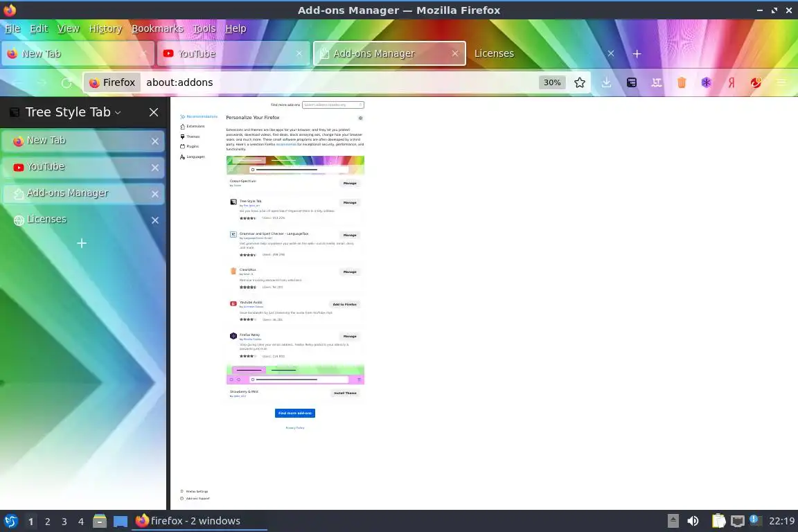Close the YouTube tab in the tab bar
This screenshot has width=798, height=532.
click(299, 53)
